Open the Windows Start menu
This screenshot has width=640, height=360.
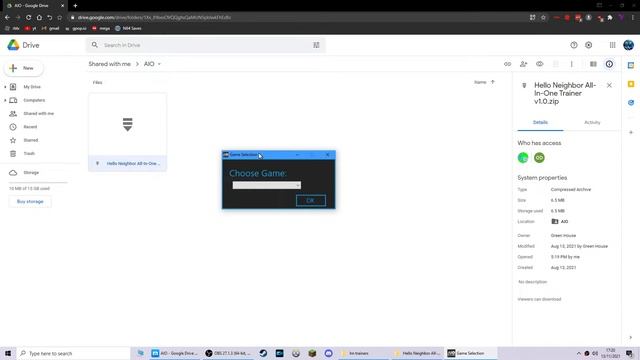click(x=8, y=353)
